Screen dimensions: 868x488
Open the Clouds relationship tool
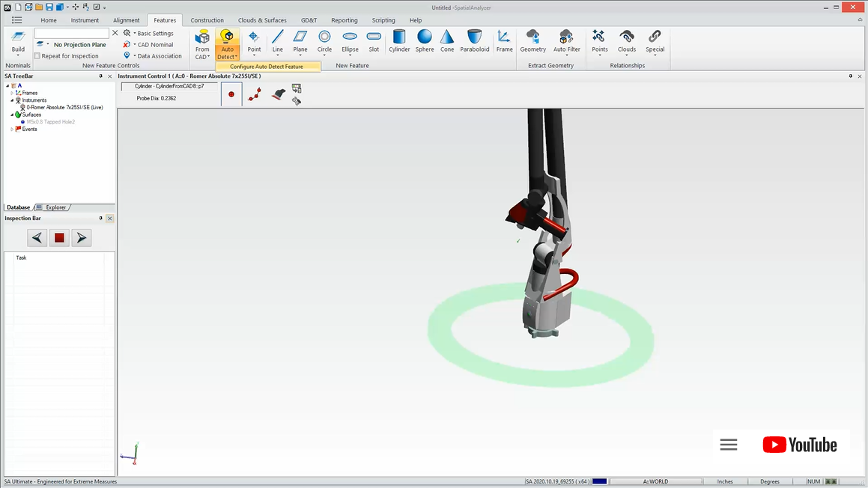626,41
